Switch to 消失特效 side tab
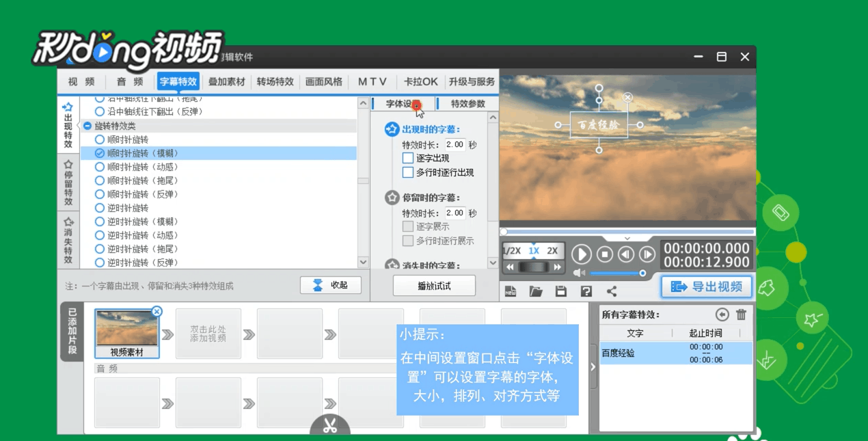The image size is (868, 441). pyautogui.click(x=68, y=241)
